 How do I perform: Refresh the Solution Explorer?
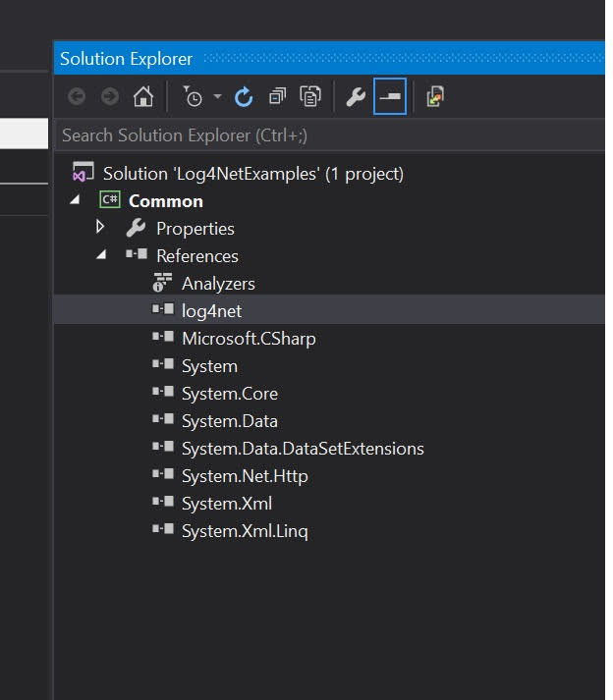tap(244, 96)
